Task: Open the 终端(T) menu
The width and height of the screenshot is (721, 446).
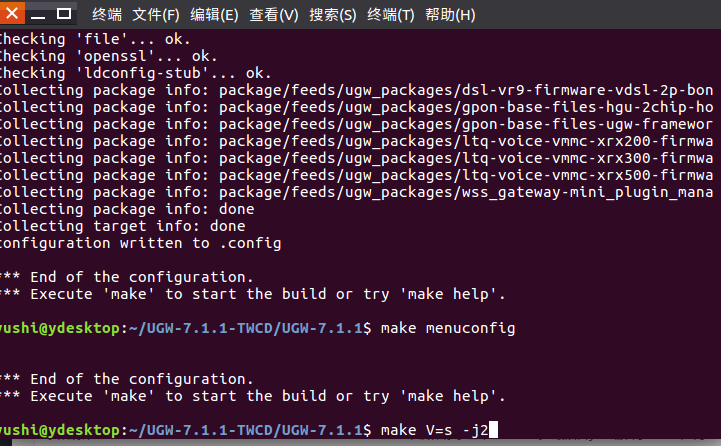Action: (390, 15)
